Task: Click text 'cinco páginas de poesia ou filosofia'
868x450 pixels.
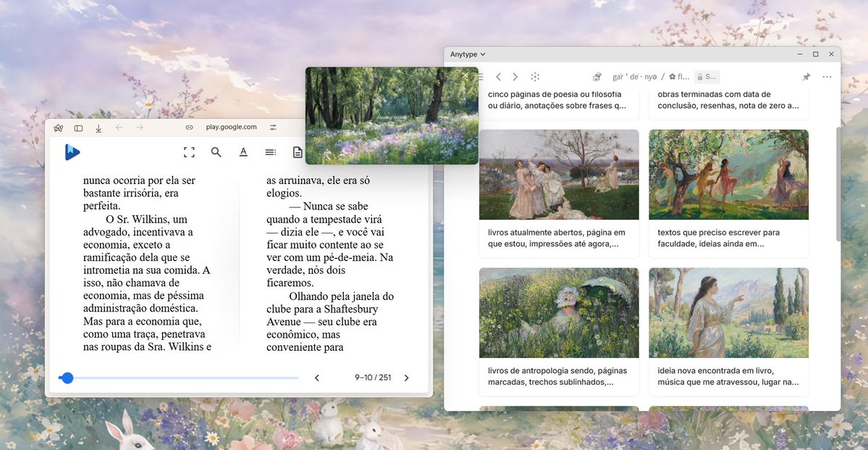Action: 555,94
